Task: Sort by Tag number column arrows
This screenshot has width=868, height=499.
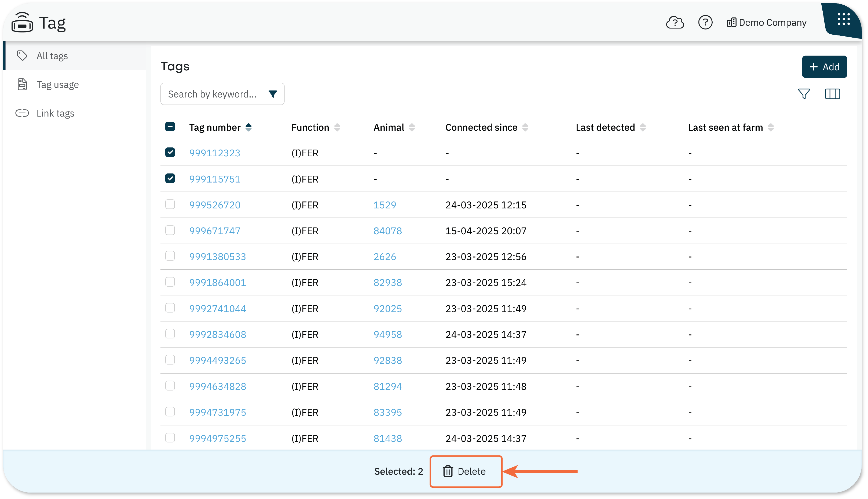Action: point(248,128)
